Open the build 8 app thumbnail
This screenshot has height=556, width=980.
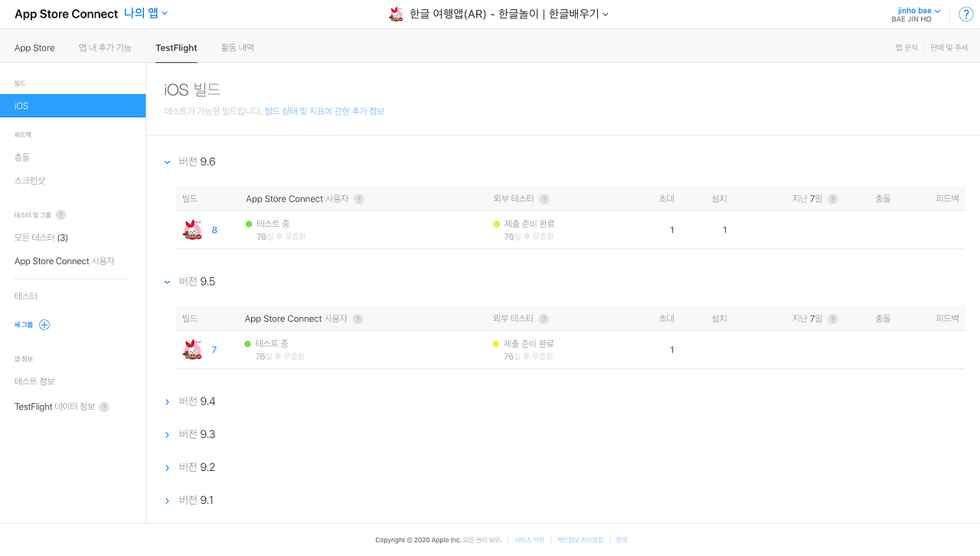click(x=192, y=230)
